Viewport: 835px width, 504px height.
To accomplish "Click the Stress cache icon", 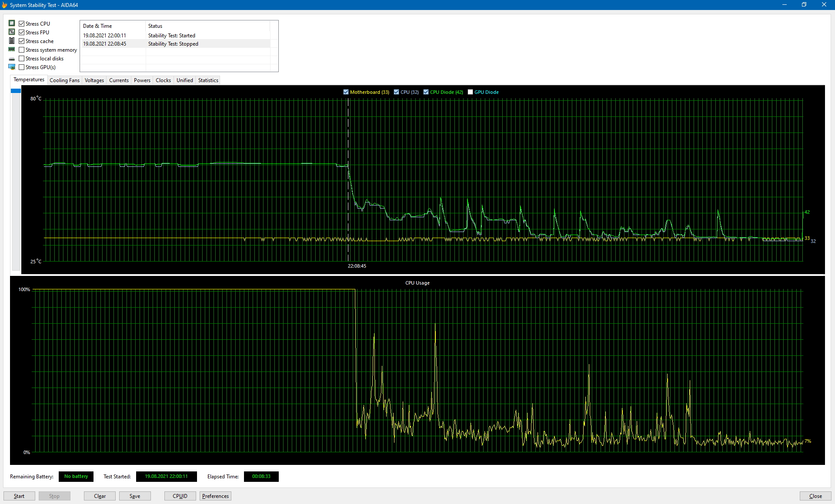I will pyautogui.click(x=12, y=41).
